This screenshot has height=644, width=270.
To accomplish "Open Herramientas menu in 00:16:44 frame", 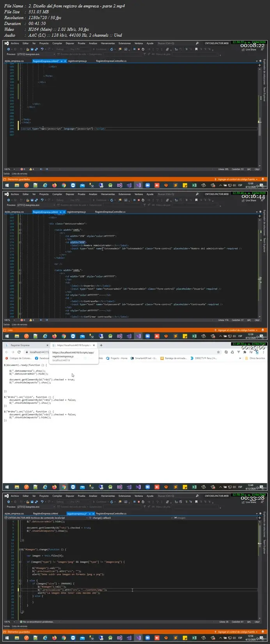I will click(x=108, y=194).
